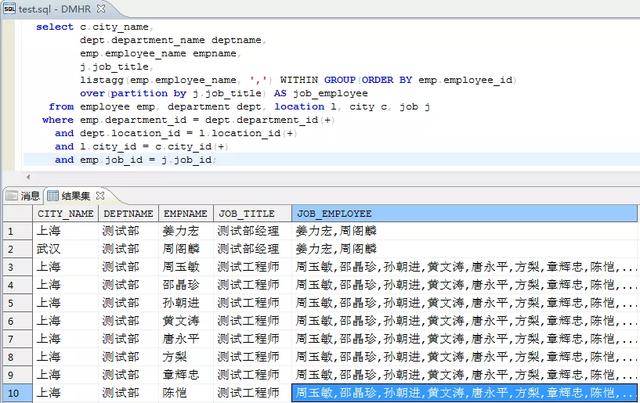Place cursor on the select c.city_name line

[x=94, y=27]
